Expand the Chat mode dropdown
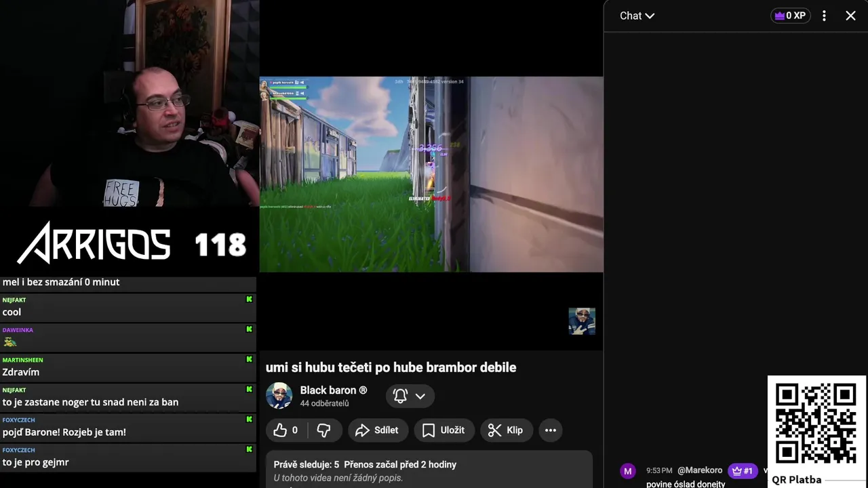Image resolution: width=868 pixels, height=488 pixels. [637, 16]
